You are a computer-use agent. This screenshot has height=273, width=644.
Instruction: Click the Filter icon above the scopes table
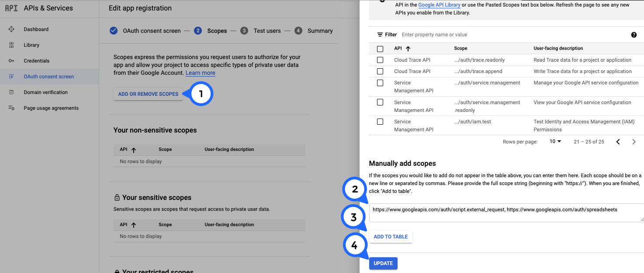(x=380, y=35)
